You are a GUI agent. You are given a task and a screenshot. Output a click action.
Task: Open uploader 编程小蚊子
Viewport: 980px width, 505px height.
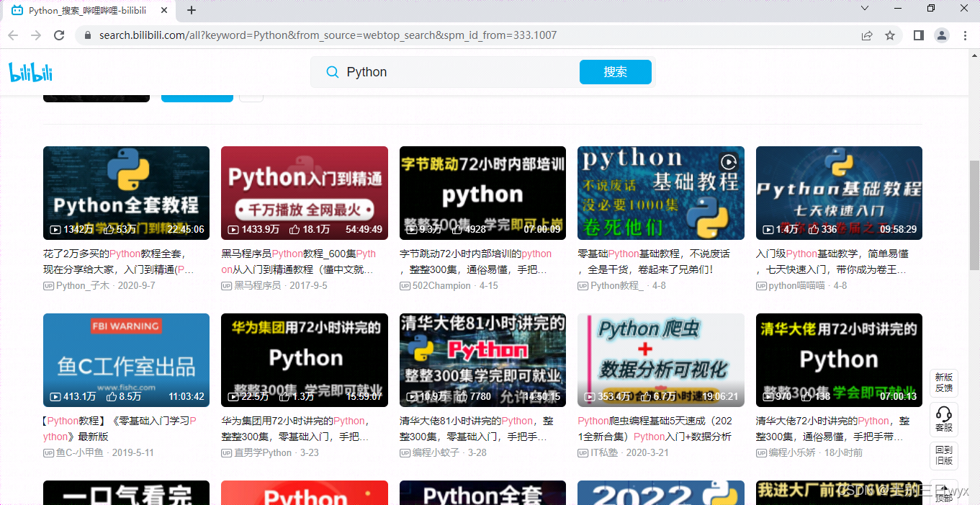[x=436, y=453]
